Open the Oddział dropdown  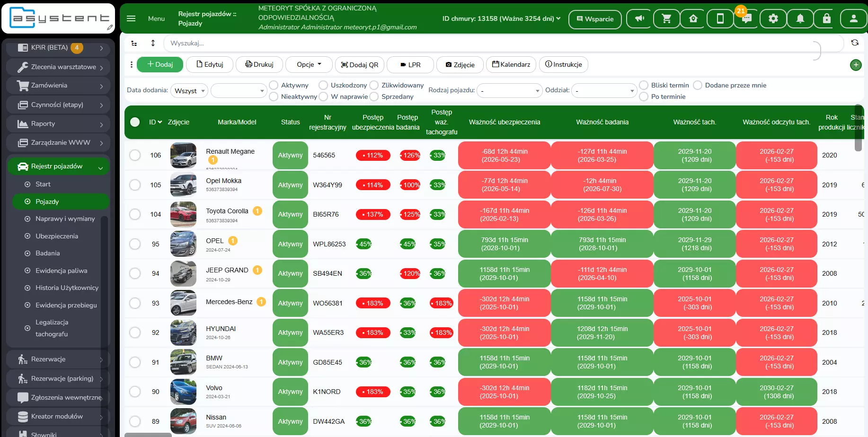point(604,91)
